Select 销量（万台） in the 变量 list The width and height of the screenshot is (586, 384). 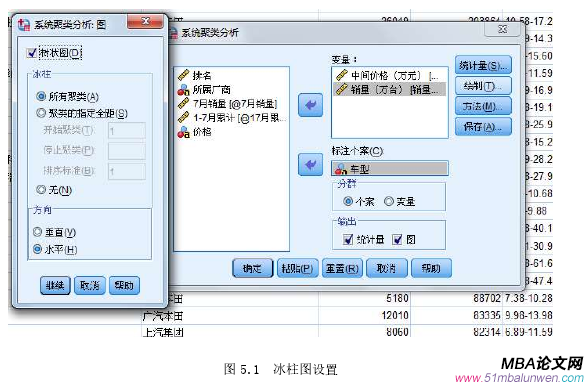click(389, 89)
